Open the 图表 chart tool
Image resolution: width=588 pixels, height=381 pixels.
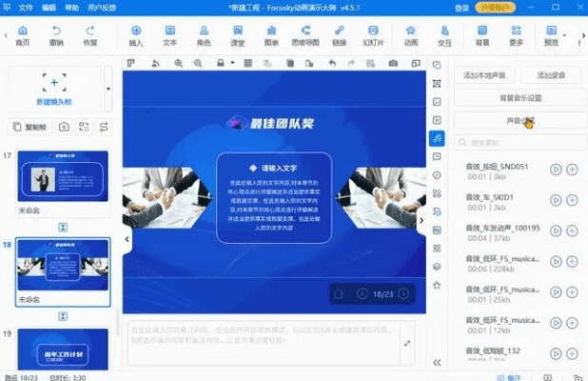271,36
